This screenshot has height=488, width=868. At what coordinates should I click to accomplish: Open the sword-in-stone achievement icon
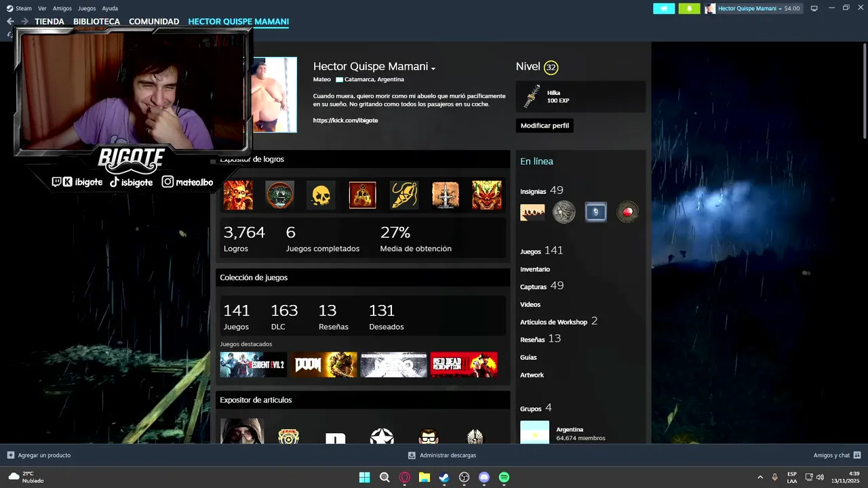(446, 195)
